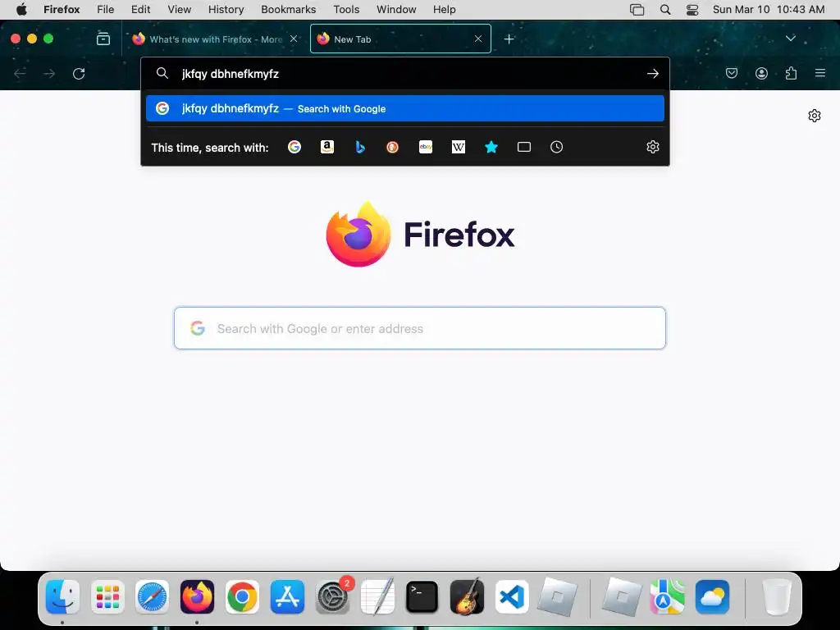Save to Pocket icon
840x630 pixels.
[x=731, y=73]
